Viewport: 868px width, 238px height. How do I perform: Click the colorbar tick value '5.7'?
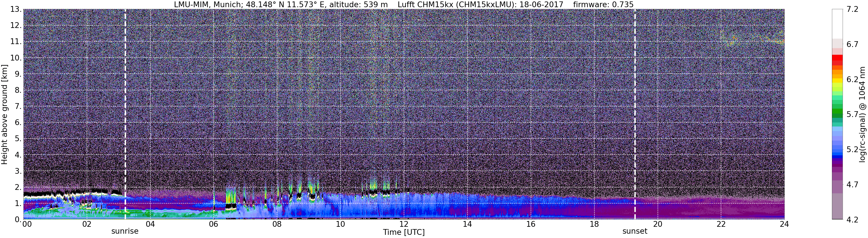click(x=852, y=114)
